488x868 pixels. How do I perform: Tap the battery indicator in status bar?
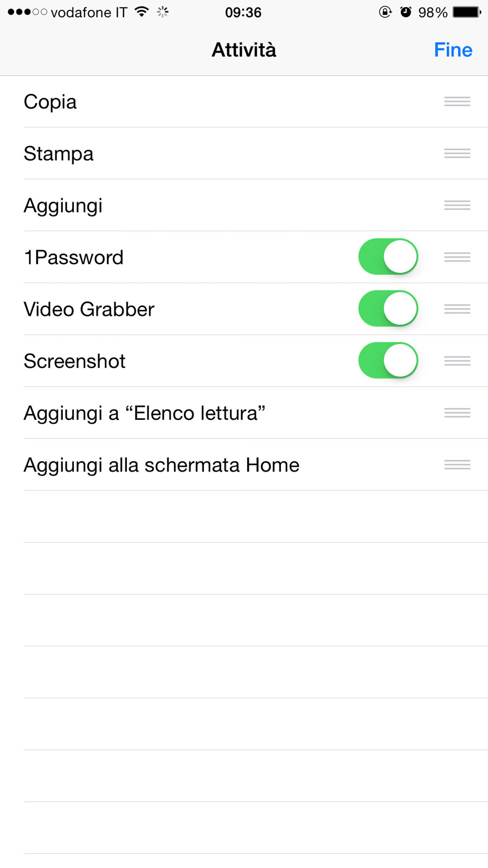coord(466,12)
